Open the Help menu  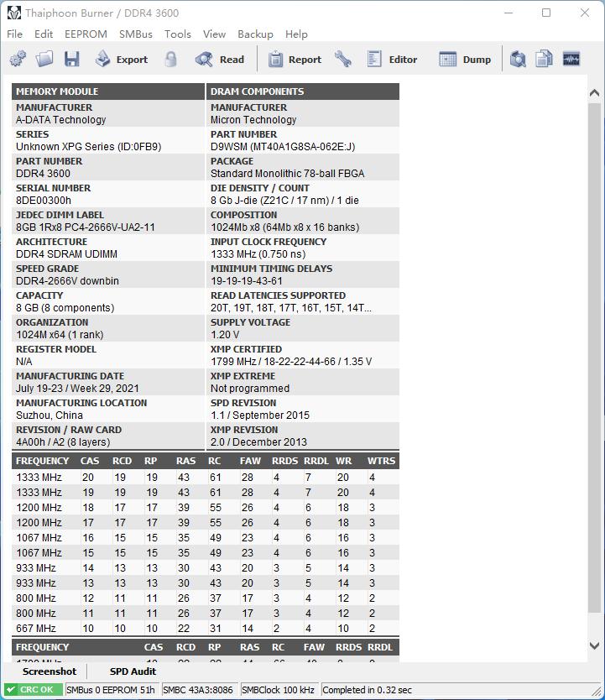(x=296, y=34)
